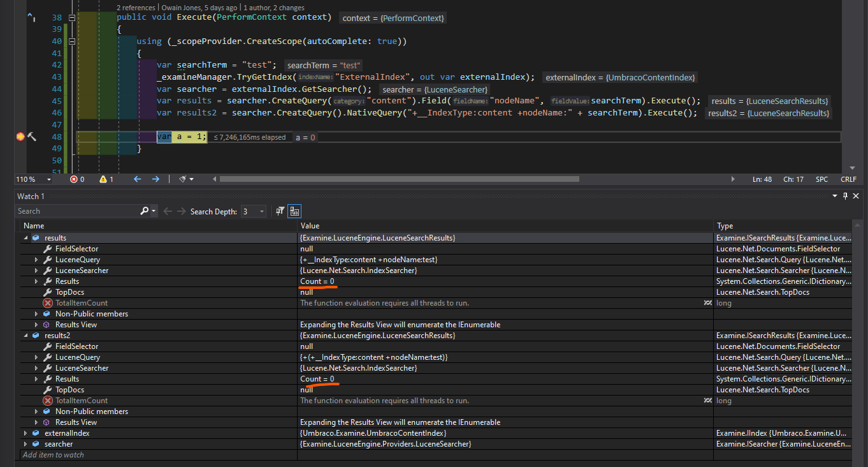
Task: Navigate backward with the blue left arrow
Action: [137, 179]
